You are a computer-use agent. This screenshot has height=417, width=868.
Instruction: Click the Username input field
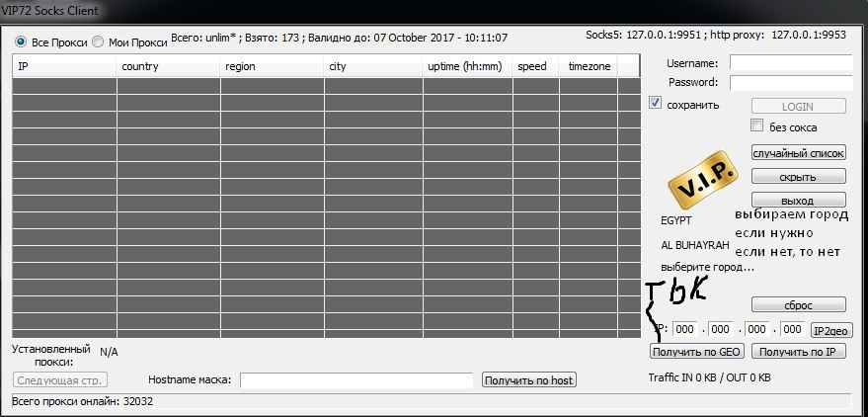[x=789, y=63]
